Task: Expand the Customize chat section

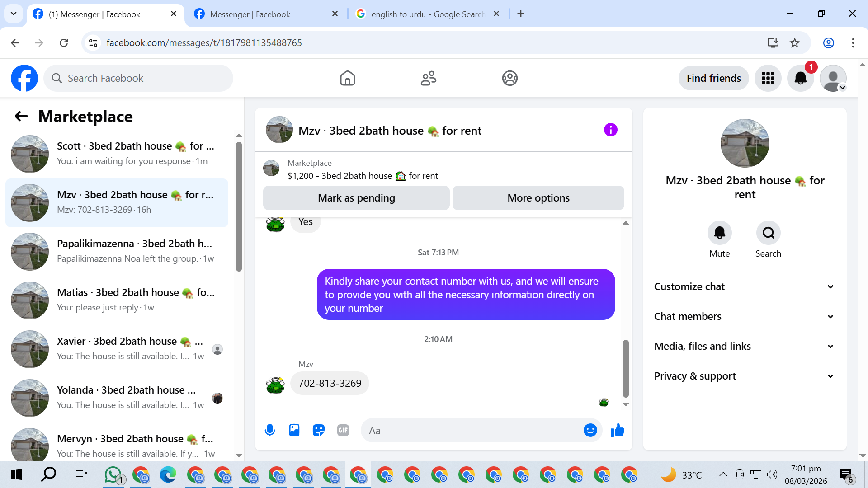Action: 744,286
